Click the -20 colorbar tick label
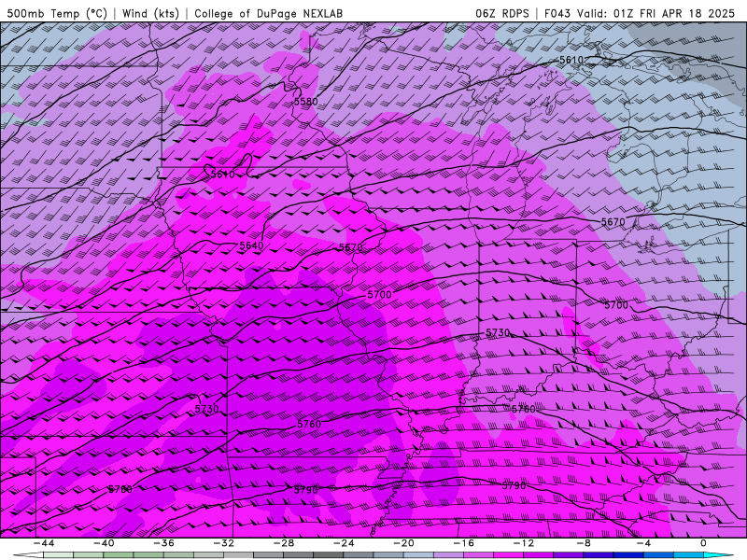The image size is (747, 560). click(x=403, y=543)
